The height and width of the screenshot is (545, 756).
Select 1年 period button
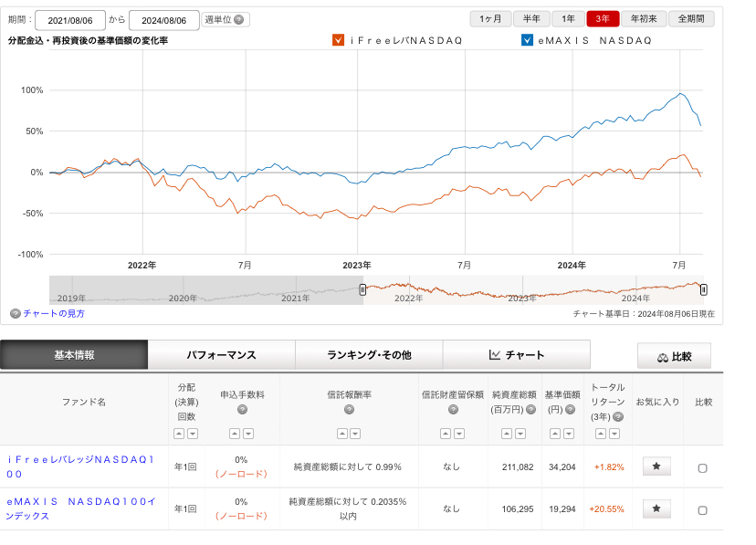coord(569,19)
